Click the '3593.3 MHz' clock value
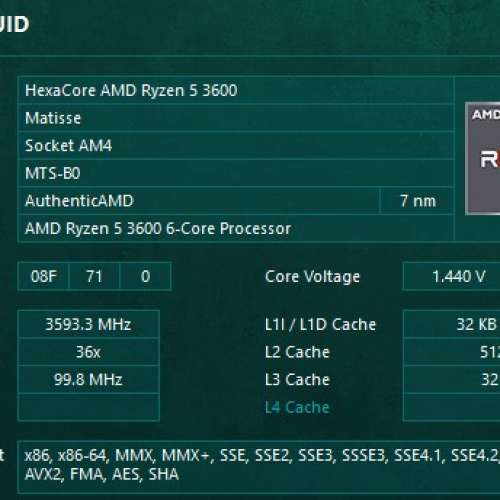The height and width of the screenshot is (500, 500). coord(88,324)
